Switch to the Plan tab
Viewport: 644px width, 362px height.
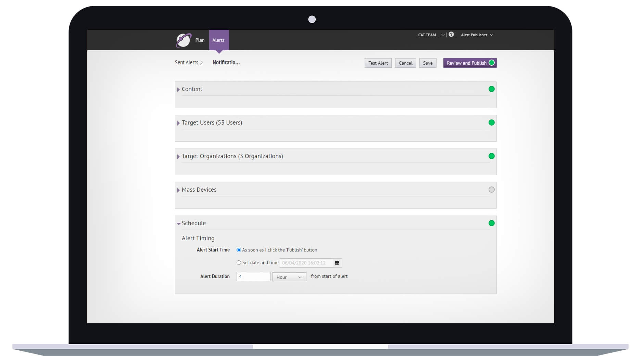click(x=200, y=40)
